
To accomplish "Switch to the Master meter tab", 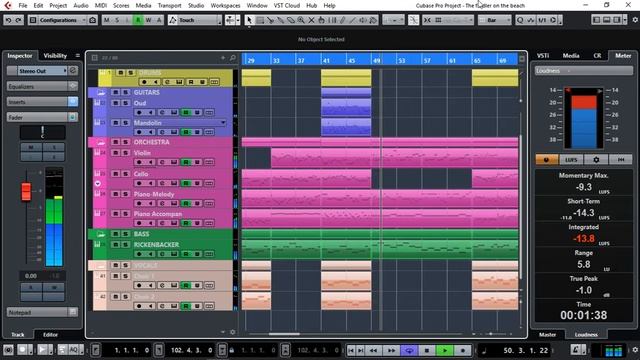I will coord(547,334).
